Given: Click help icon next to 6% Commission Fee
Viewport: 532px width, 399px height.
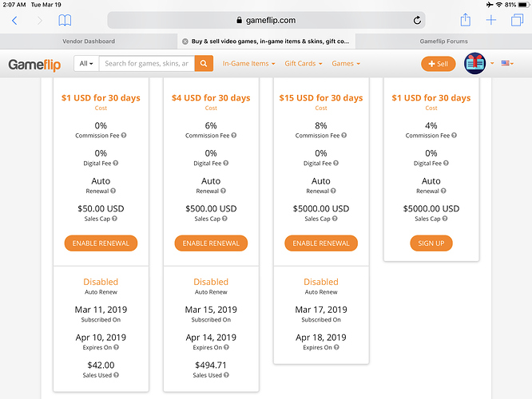Looking at the screenshot, I should 234,135.
